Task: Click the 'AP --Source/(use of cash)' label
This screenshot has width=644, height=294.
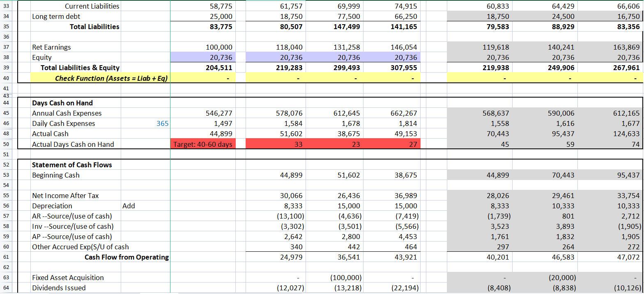Action: coord(72,237)
